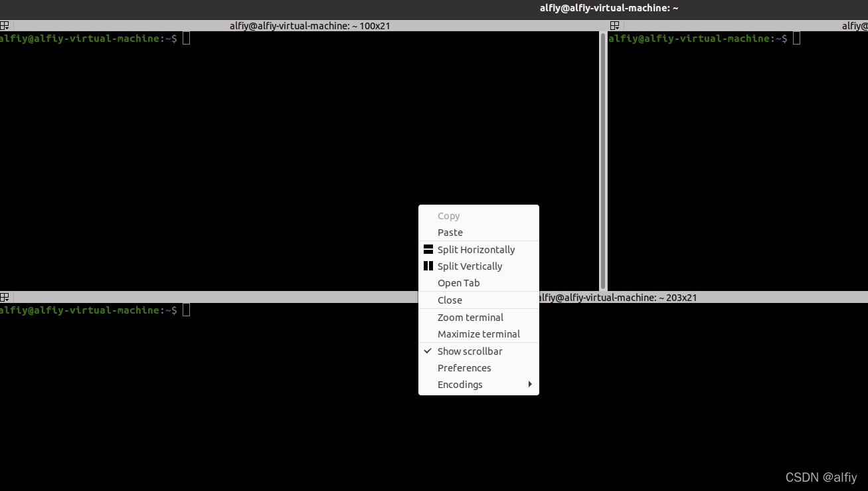
Task: Select Split Vertically from the menu
Action: [x=478, y=266]
